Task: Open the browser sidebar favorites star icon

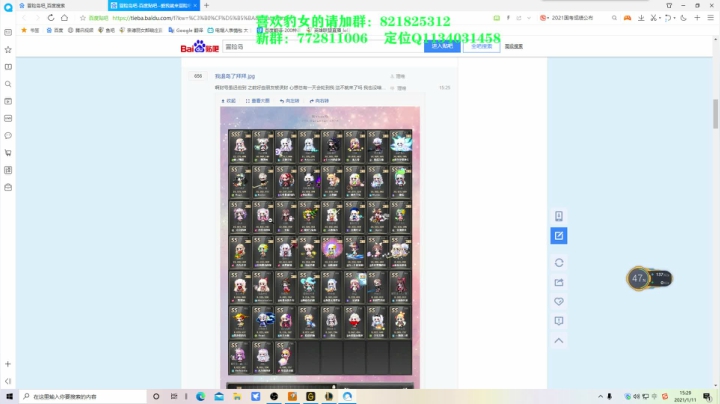Action: pos(8,50)
